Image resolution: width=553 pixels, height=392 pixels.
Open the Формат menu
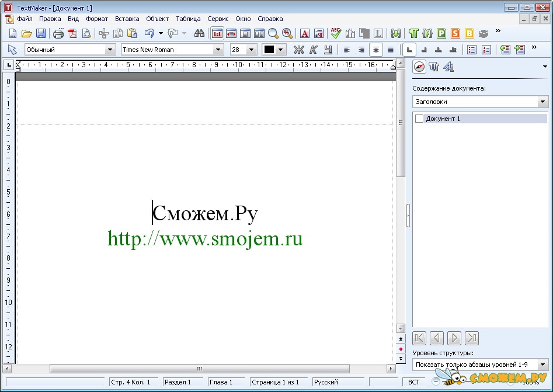(97, 19)
